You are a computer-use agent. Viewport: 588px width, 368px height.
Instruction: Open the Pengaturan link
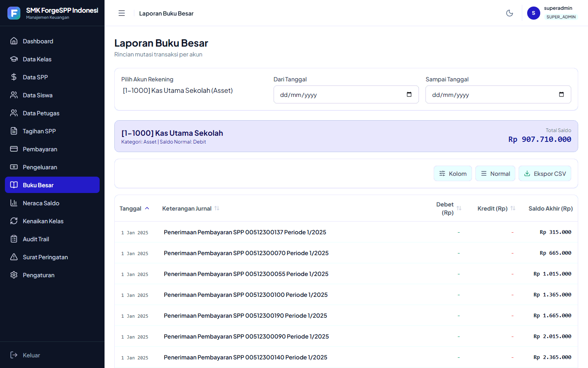52,275
